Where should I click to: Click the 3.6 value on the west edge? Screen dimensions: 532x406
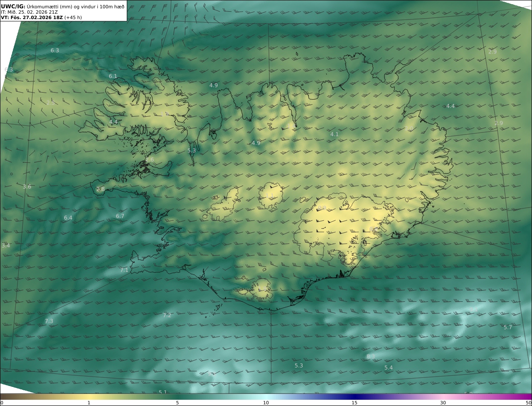pos(27,187)
